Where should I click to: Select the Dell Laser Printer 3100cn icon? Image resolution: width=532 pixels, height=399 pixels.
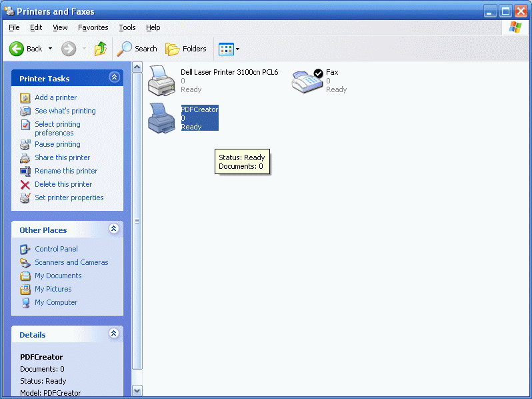pos(161,81)
